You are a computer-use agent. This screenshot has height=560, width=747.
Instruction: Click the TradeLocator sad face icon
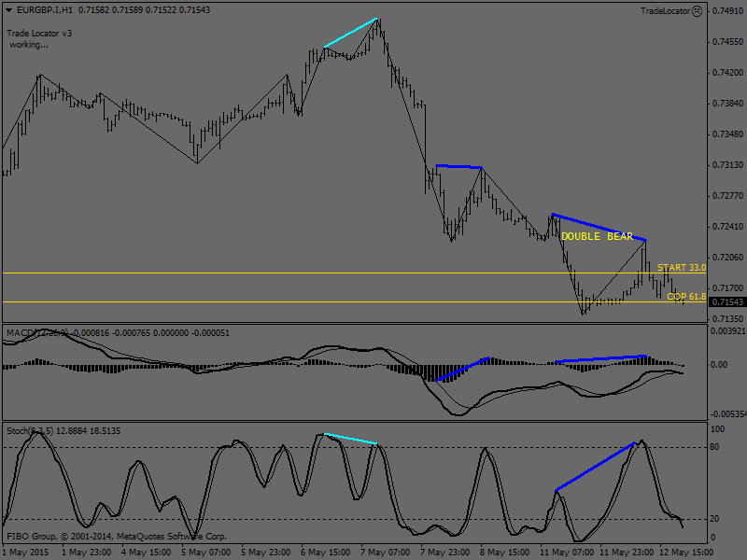697,11
